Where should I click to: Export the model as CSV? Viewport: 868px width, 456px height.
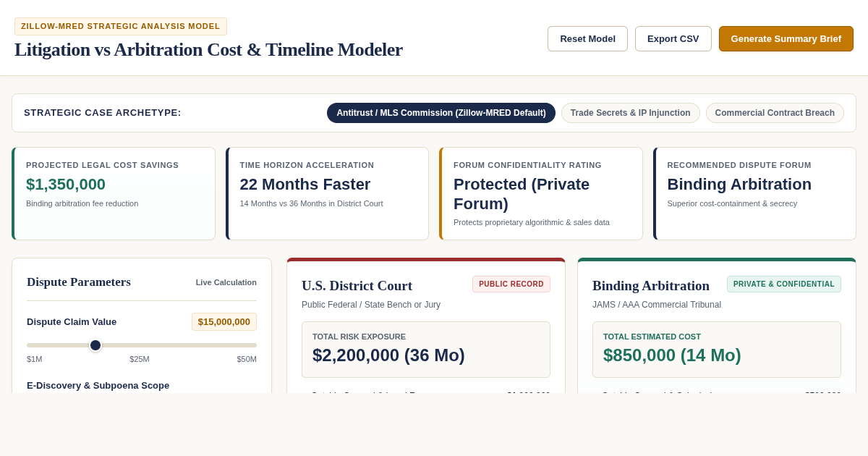pos(673,39)
